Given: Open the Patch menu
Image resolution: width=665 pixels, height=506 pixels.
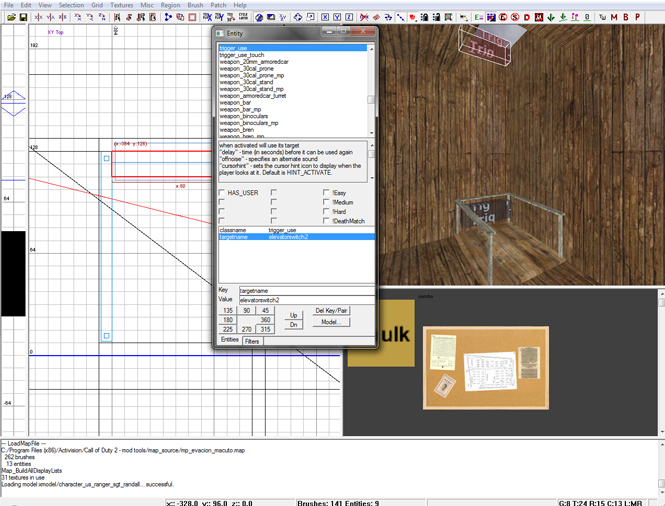Looking at the screenshot, I should coord(218,5).
